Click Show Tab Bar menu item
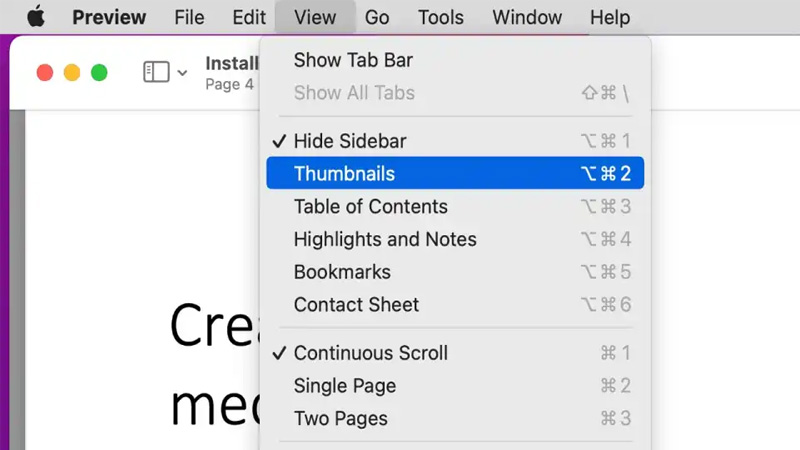 pyautogui.click(x=353, y=60)
